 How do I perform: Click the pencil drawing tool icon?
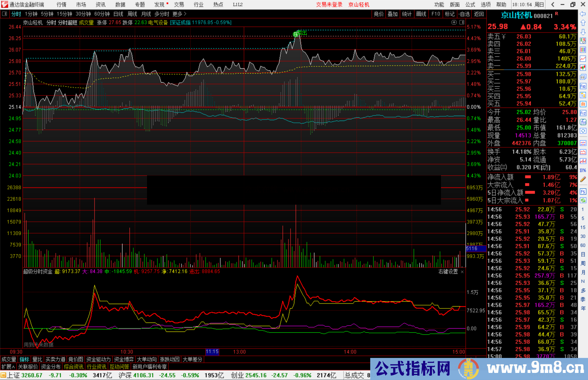(x=583, y=179)
